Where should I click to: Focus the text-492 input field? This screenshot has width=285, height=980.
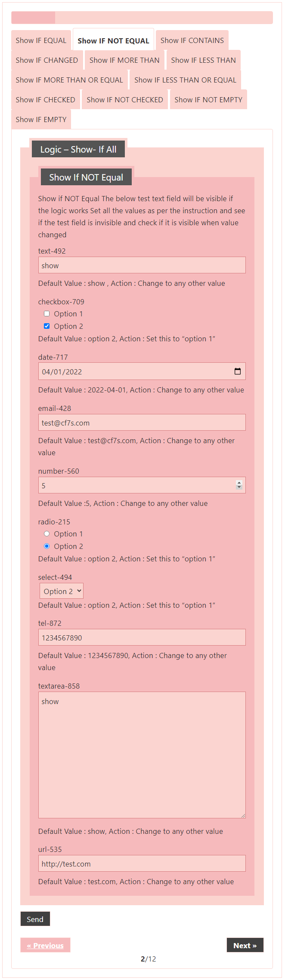[142, 265]
